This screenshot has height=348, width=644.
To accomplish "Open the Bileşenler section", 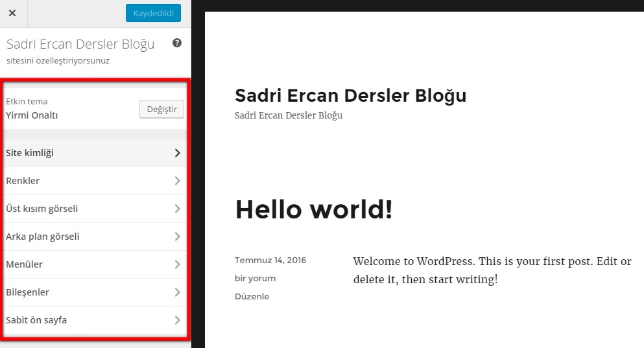I will coord(95,293).
